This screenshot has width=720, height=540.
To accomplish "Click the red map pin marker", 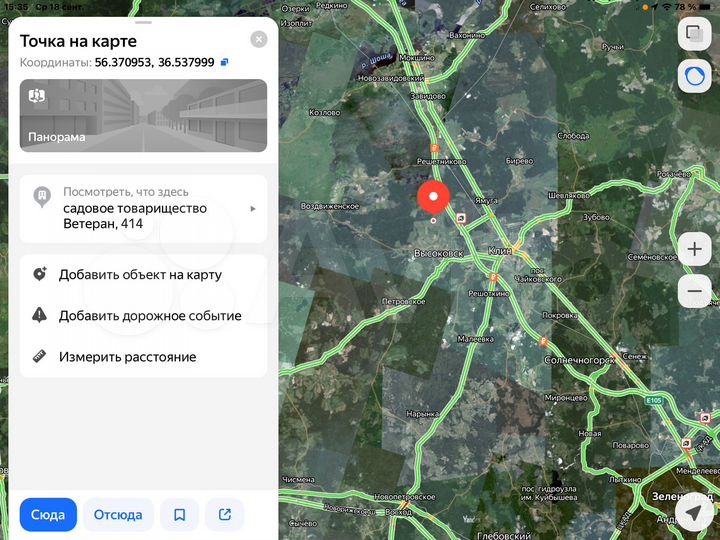I will pos(433,197).
